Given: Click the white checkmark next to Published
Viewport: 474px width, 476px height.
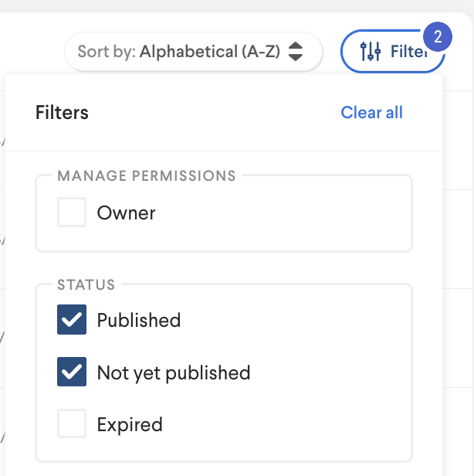Looking at the screenshot, I should point(72,320).
